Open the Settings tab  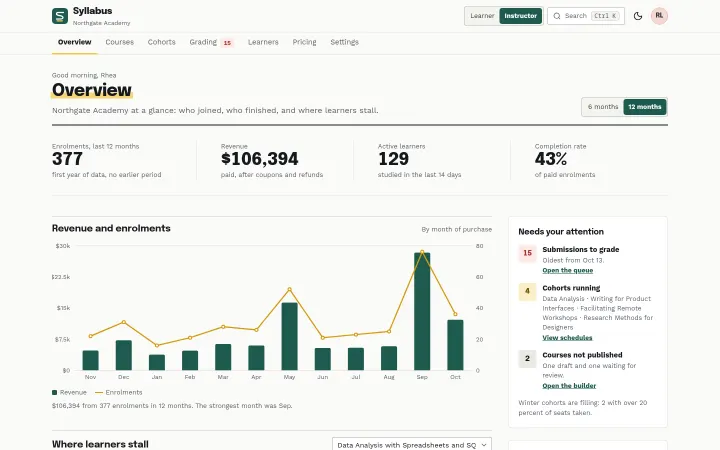coord(344,42)
